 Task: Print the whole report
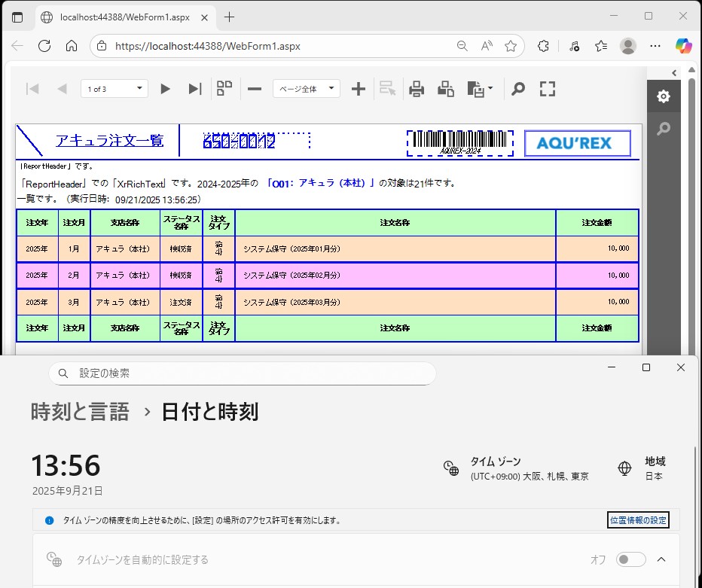pos(417,89)
